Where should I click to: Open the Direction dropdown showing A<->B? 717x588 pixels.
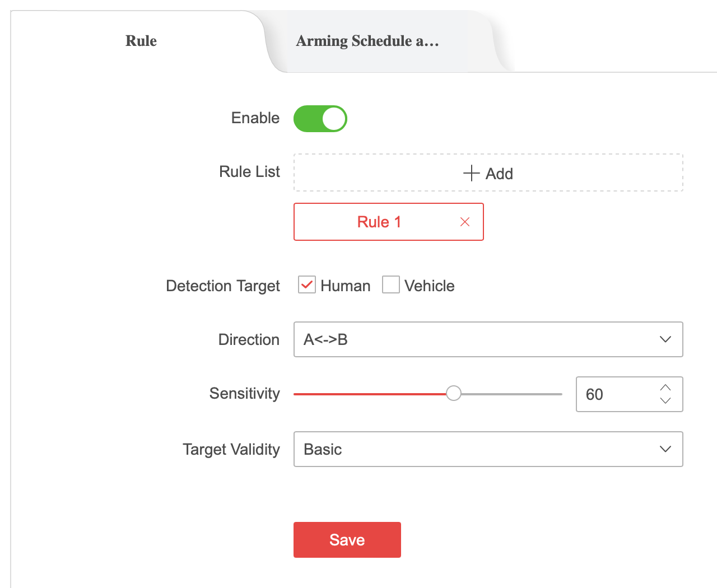[476, 339]
